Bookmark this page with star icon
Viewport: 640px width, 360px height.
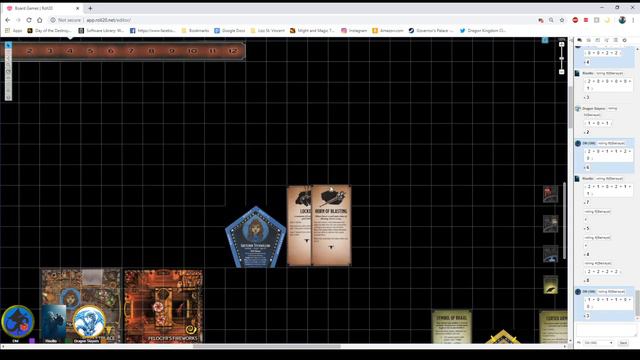pos(562,20)
